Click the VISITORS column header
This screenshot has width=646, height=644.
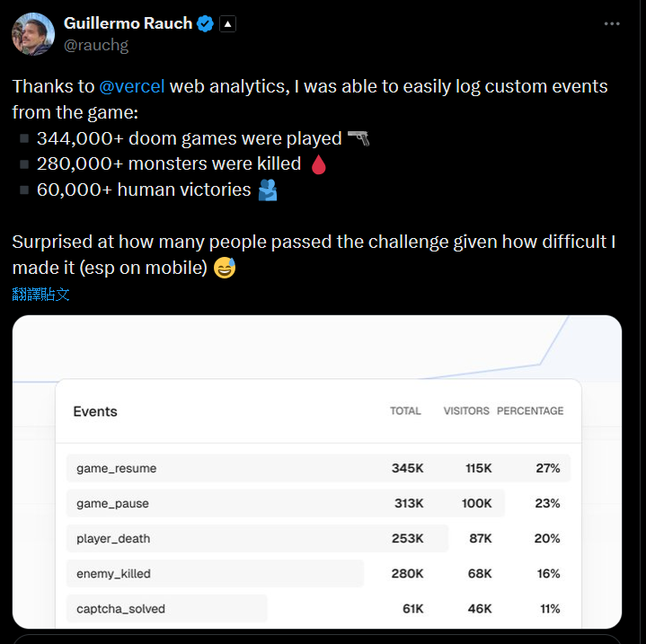(466, 411)
